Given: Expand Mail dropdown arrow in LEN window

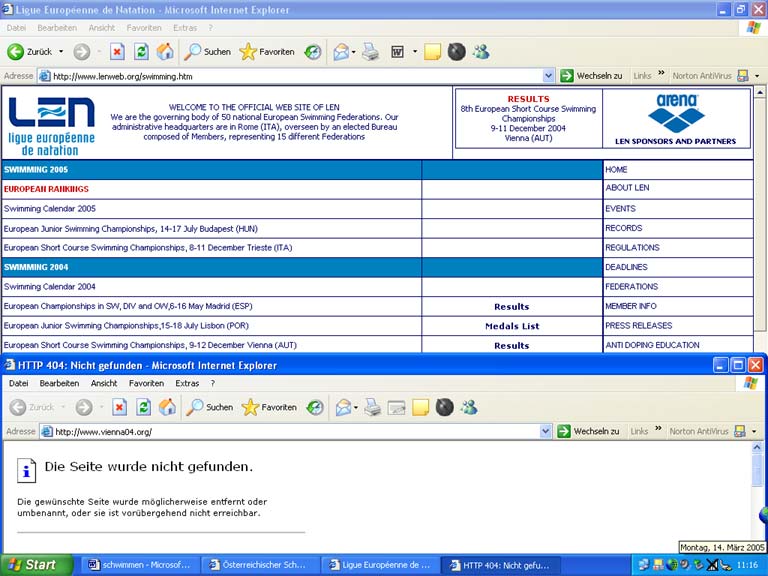Looking at the screenshot, I should point(353,51).
